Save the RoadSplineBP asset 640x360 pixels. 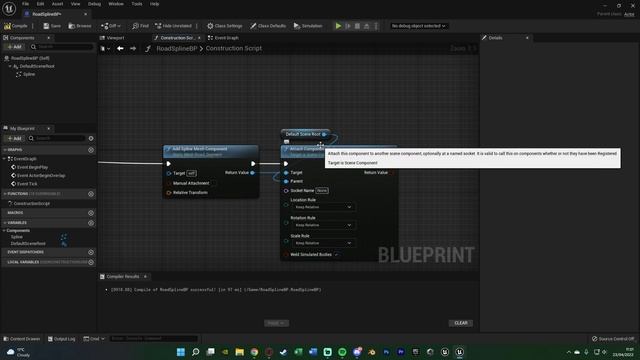click(x=52, y=26)
